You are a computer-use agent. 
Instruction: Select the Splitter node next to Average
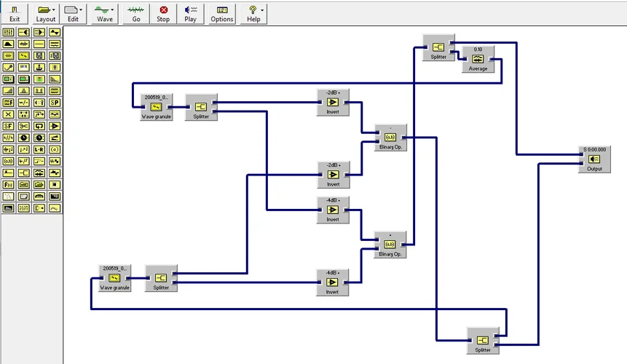point(438,47)
